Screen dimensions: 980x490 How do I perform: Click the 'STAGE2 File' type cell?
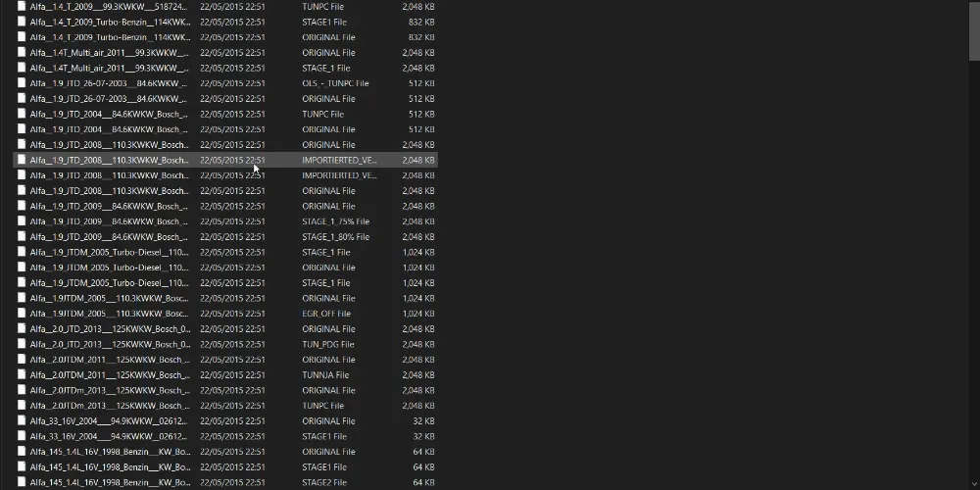[x=323, y=482]
